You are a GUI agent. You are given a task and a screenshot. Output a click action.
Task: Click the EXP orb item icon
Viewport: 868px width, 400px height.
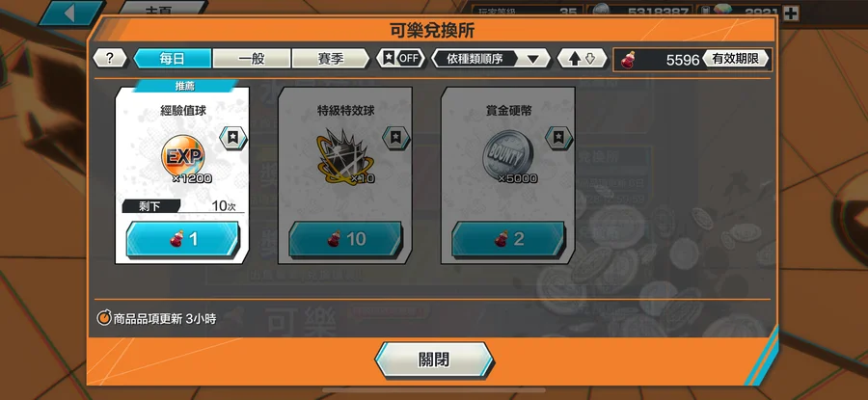coord(182,155)
